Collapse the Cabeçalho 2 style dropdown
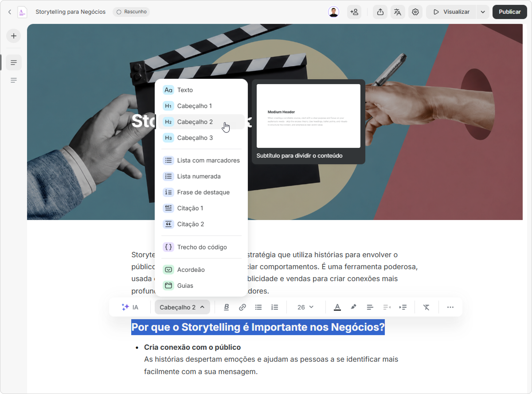The image size is (532, 394). (182, 307)
